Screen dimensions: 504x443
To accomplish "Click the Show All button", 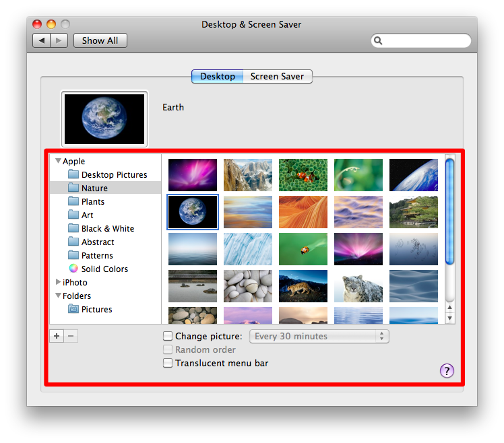I will click(100, 40).
